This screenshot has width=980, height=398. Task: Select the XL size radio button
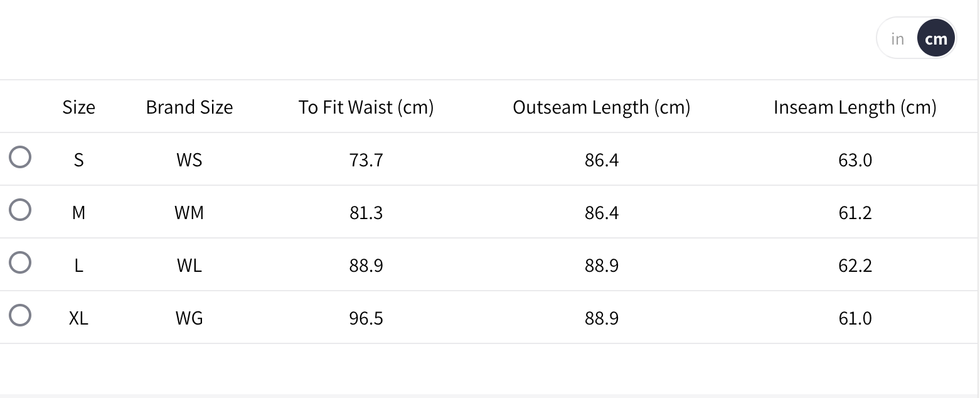(x=20, y=315)
